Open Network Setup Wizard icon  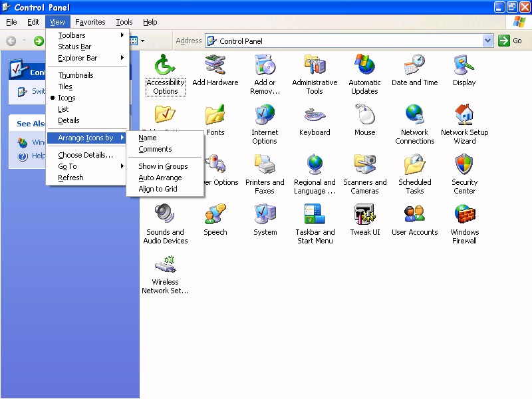(x=464, y=124)
